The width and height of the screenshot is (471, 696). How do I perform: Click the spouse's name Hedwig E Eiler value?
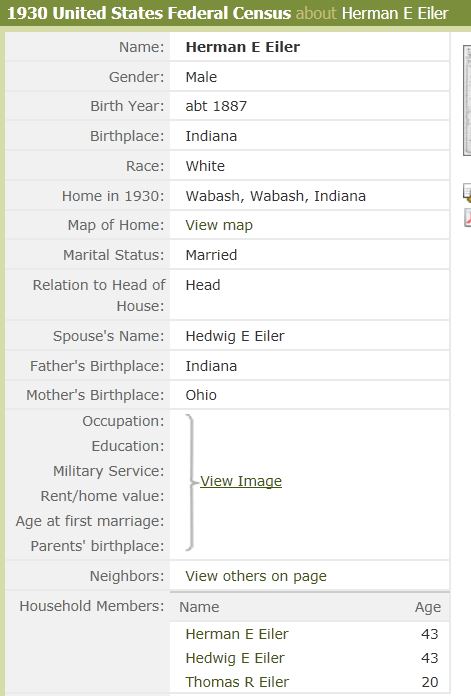(235, 336)
